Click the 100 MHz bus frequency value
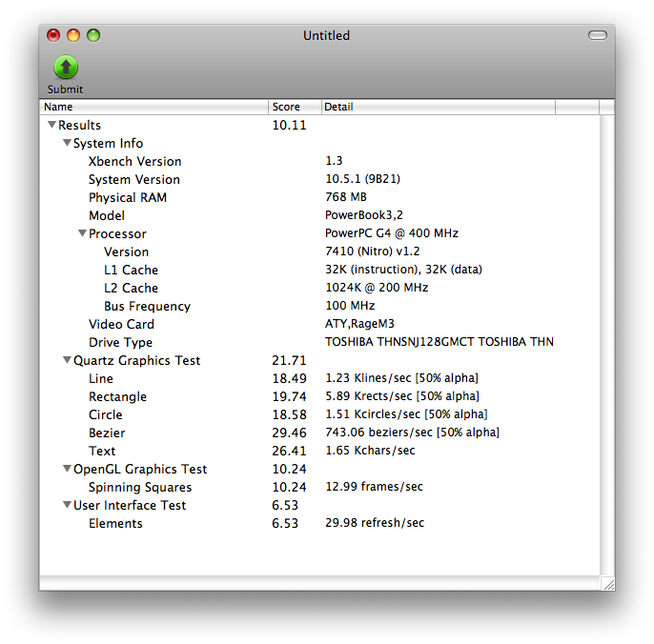The image size is (654, 644). coord(350,306)
